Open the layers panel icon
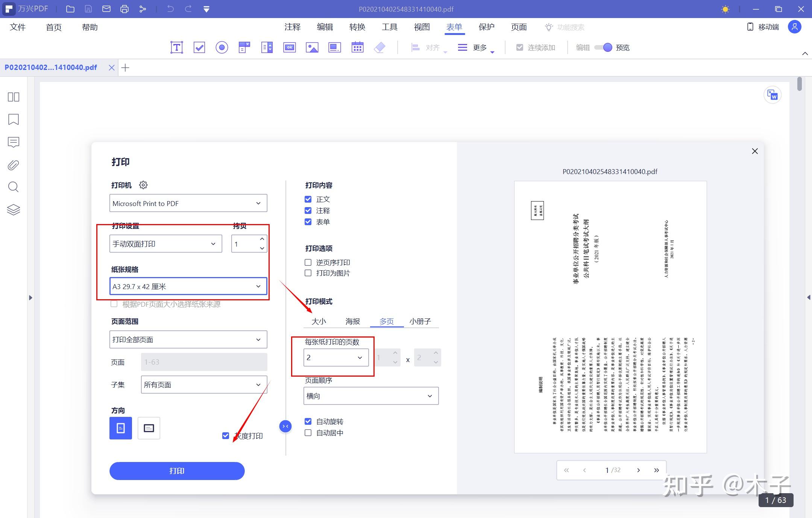Screen dimensions: 812x518 (14, 210)
